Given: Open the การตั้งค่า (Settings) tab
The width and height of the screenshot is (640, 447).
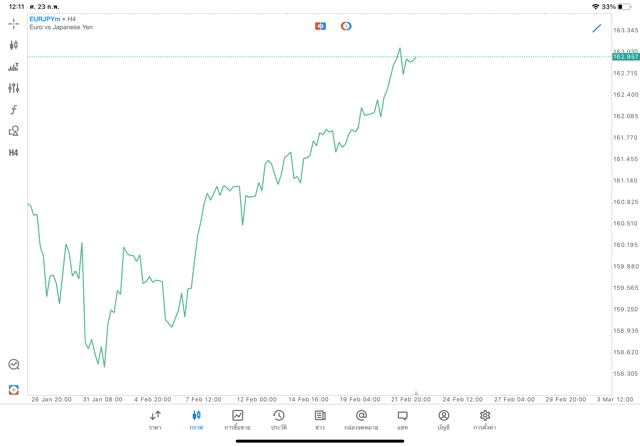Looking at the screenshot, I should click(x=485, y=419).
